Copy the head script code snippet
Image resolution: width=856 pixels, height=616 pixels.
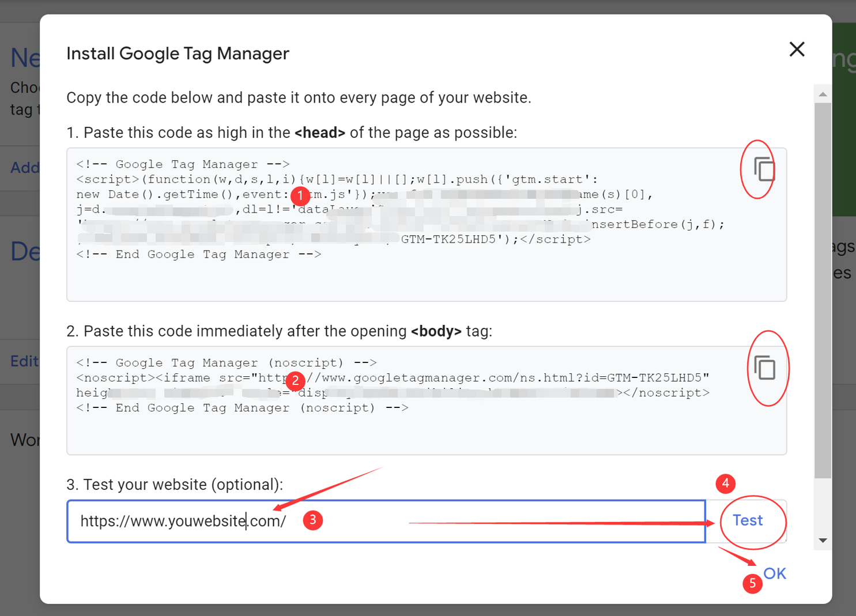pyautogui.click(x=764, y=169)
